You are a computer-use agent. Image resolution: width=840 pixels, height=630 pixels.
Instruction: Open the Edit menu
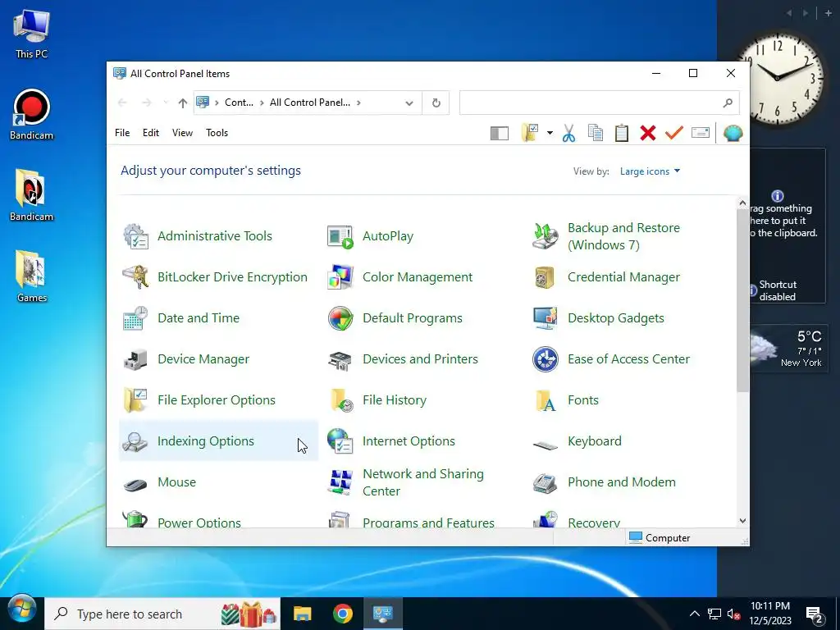coord(151,133)
